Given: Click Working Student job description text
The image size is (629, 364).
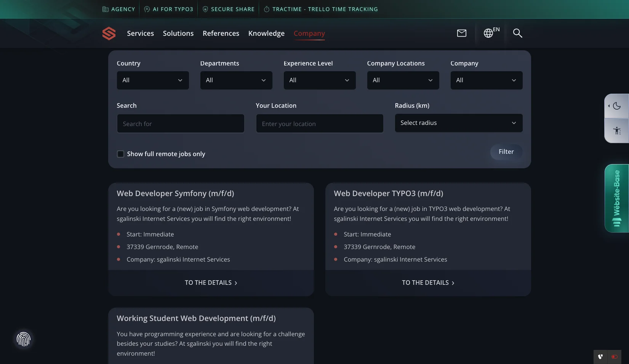Looking at the screenshot, I should click(211, 343).
